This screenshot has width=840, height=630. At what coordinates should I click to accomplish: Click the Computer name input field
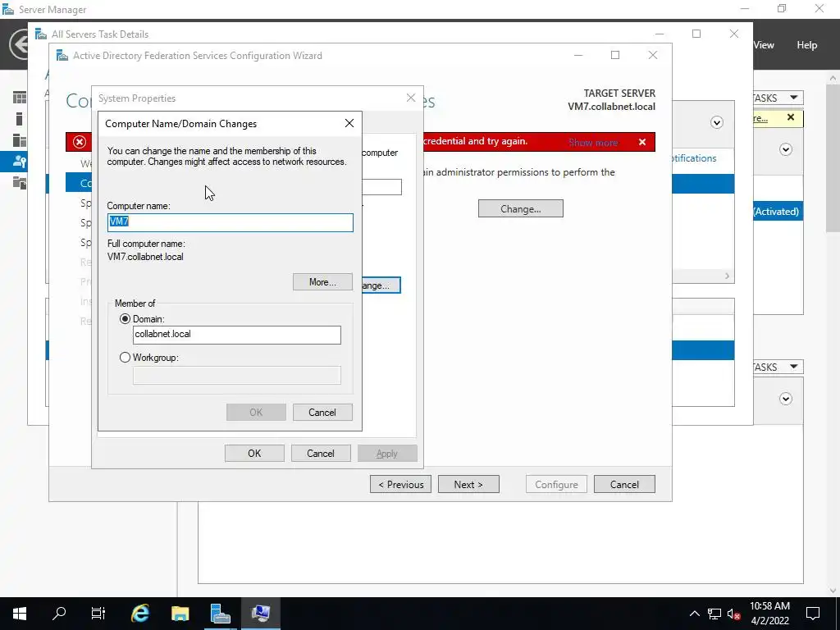pos(231,222)
